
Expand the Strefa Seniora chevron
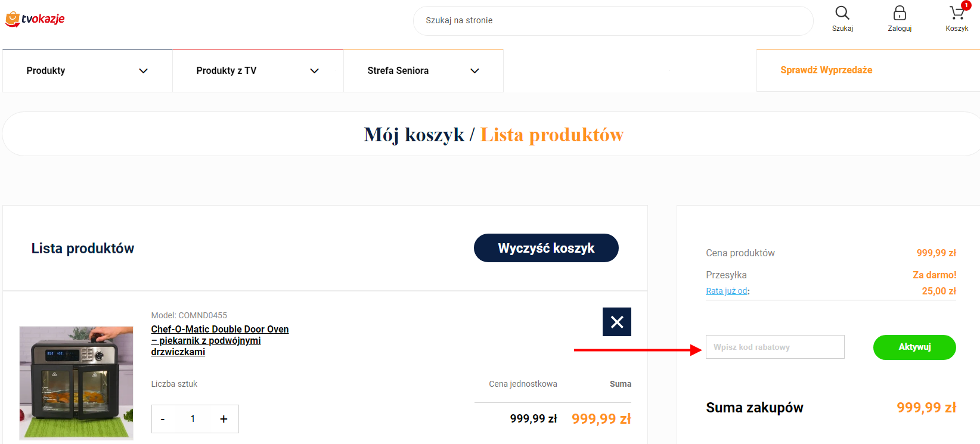pyautogui.click(x=475, y=71)
